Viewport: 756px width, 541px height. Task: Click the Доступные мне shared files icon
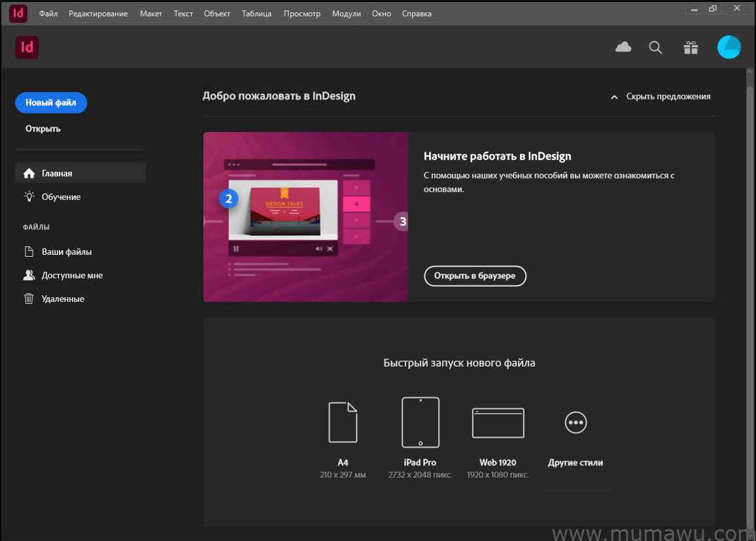tap(29, 275)
